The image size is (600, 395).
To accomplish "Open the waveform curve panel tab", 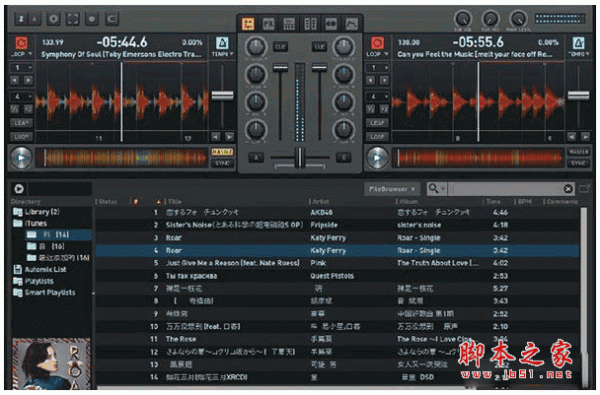I will (x=351, y=24).
